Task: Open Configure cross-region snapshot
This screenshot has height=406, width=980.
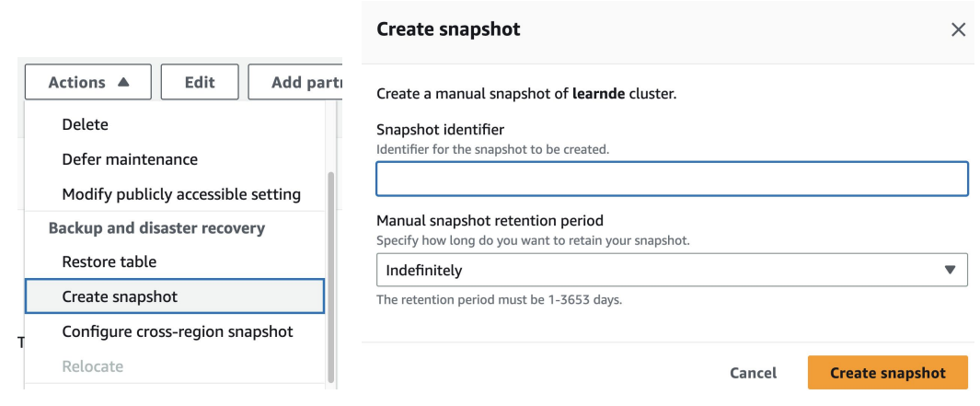Action: (178, 331)
